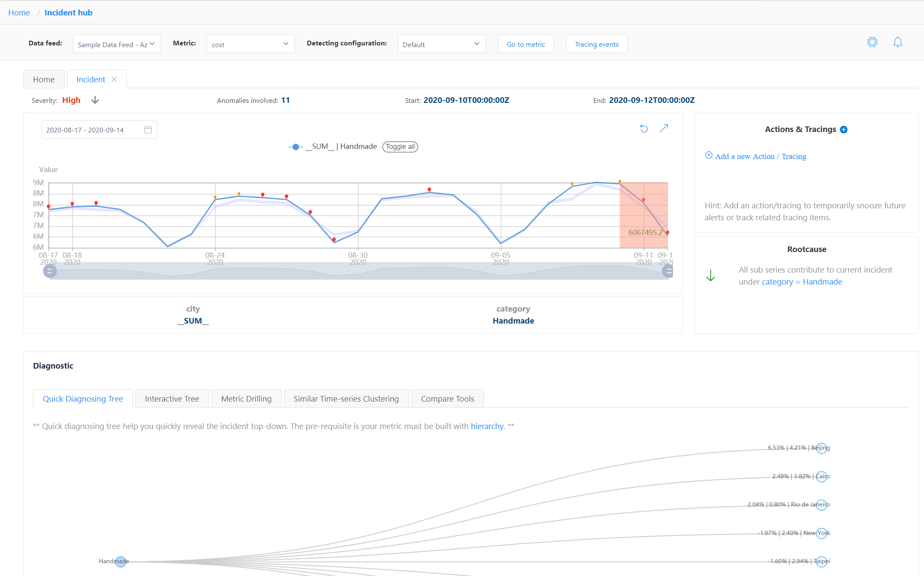Click the calendar icon in date range
The image size is (924, 576).
pyautogui.click(x=148, y=130)
